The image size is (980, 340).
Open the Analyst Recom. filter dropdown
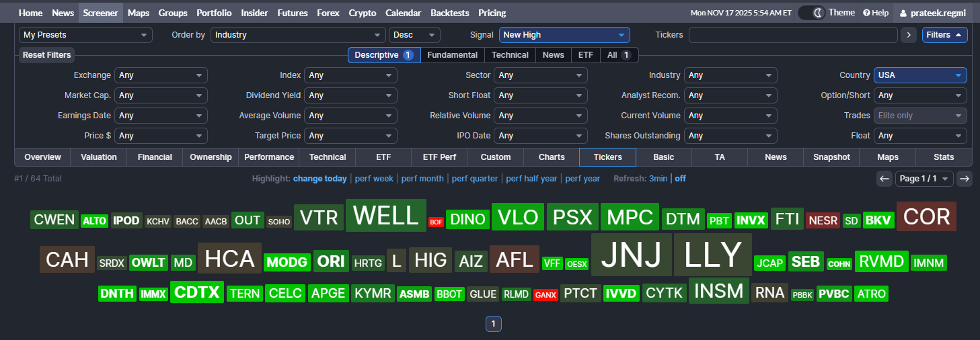click(x=730, y=95)
